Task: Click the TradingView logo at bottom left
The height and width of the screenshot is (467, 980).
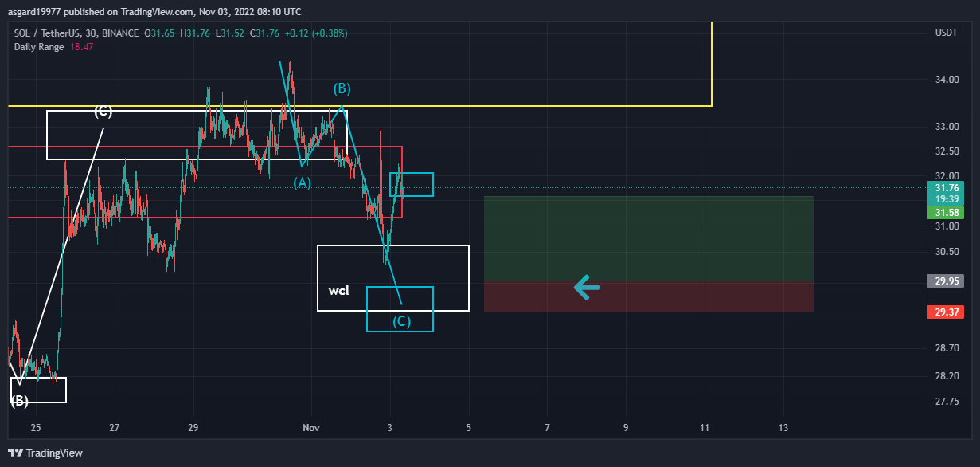Action: coord(46,453)
